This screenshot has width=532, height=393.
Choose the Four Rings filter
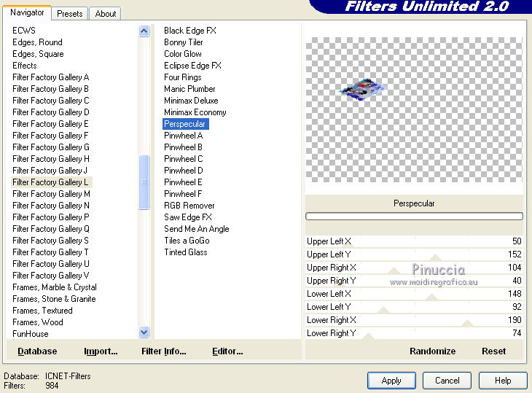[x=182, y=77]
